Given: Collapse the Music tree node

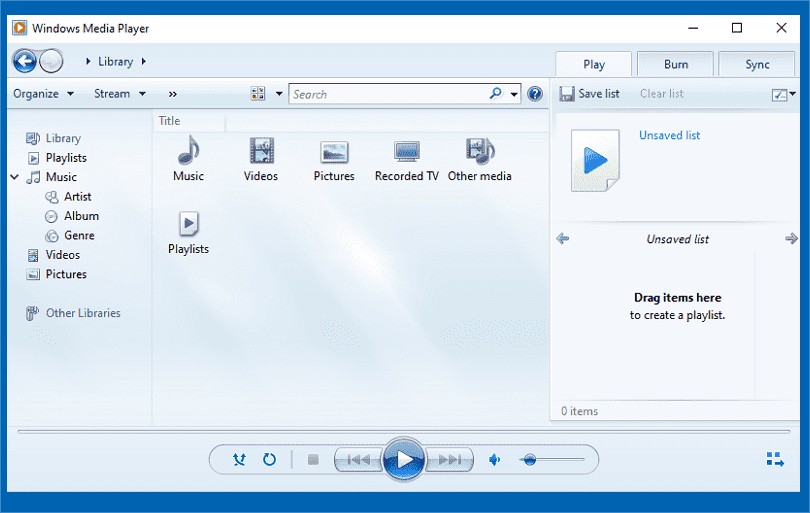Looking at the screenshot, I should pyautogui.click(x=14, y=177).
